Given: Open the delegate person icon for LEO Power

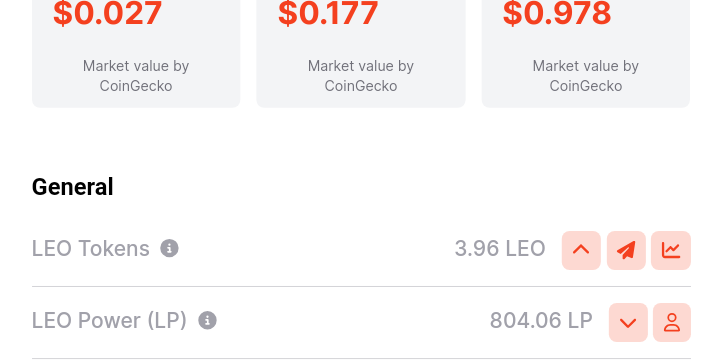Looking at the screenshot, I should (x=672, y=323).
